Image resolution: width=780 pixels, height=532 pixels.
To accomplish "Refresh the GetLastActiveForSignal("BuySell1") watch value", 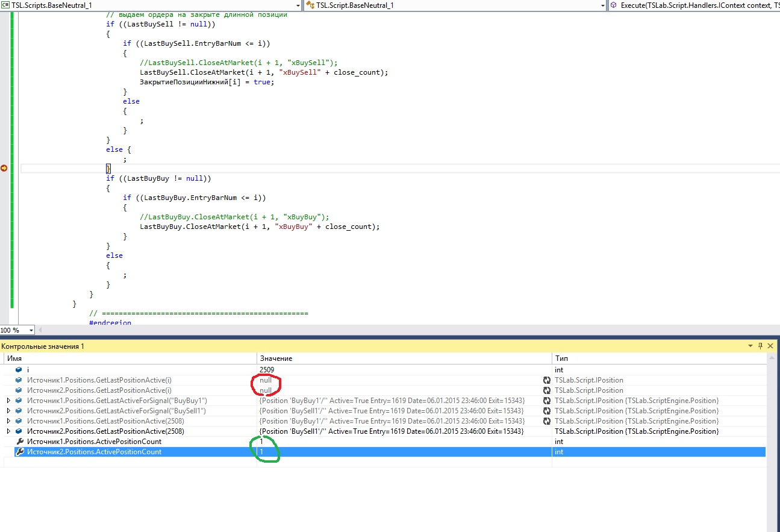I will 547,411.
